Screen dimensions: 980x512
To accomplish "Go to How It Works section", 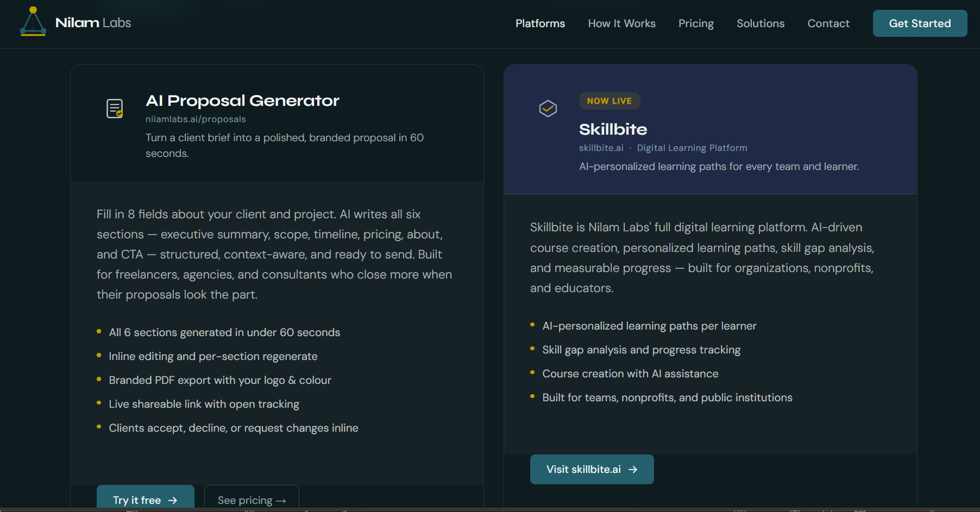I will 621,23.
